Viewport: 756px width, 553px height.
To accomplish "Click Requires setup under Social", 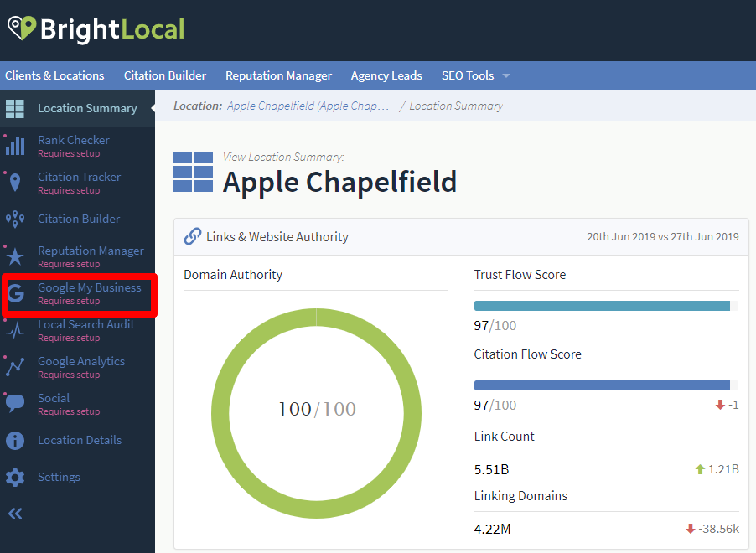I will coord(69,411).
